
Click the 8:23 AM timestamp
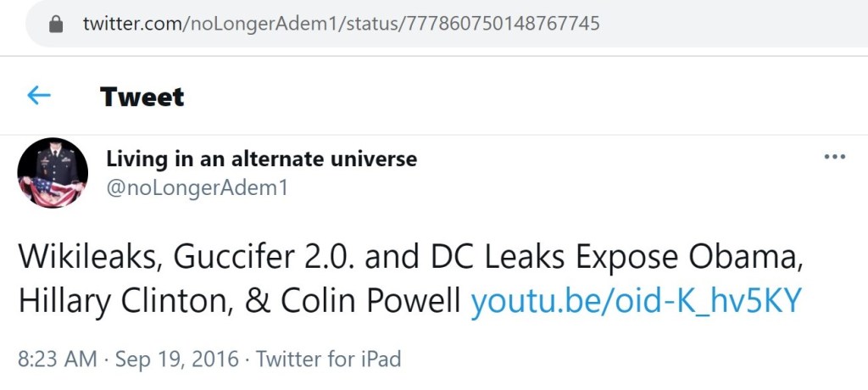pyautogui.click(x=57, y=359)
